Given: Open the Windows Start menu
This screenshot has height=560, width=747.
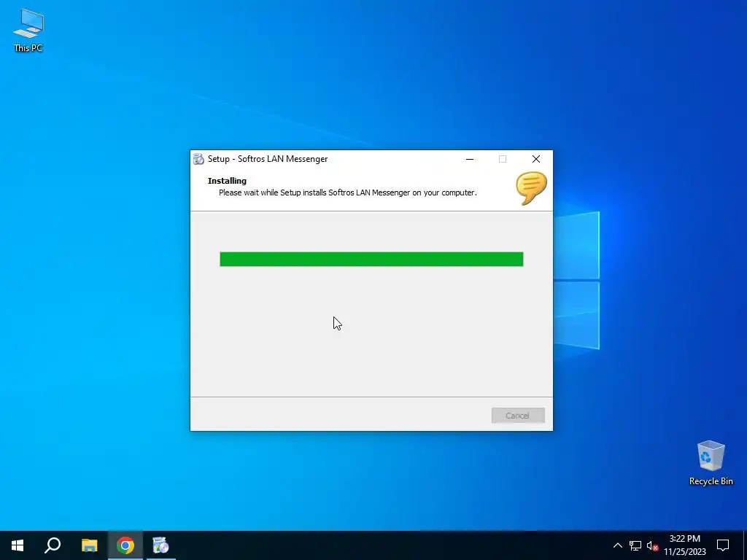Looking at the screenshot, I should click(18, 545).
